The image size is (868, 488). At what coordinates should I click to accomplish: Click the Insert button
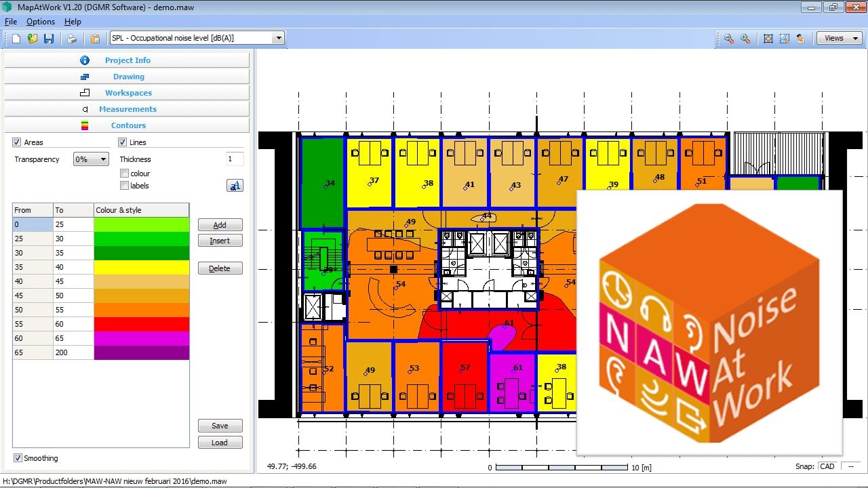(x=220, y=241)
